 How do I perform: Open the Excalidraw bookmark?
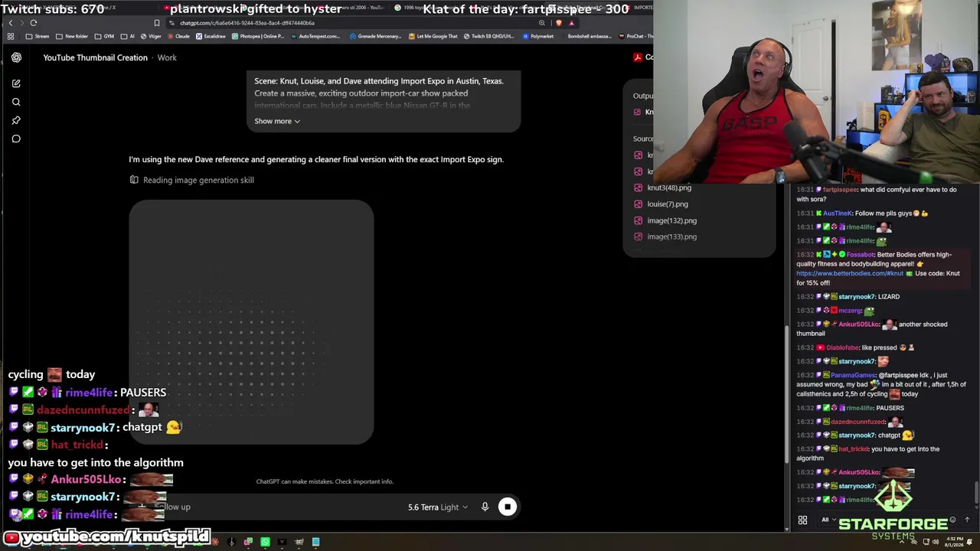211,36
